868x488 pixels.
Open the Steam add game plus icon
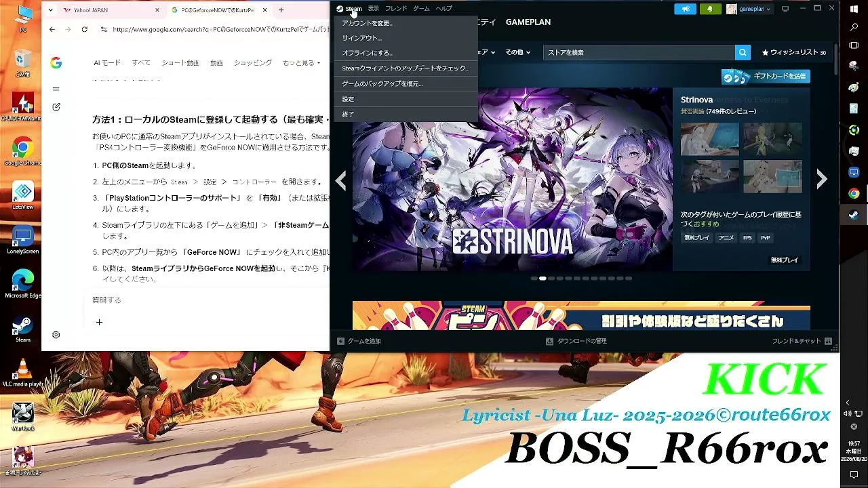click(x=341, y=342)
